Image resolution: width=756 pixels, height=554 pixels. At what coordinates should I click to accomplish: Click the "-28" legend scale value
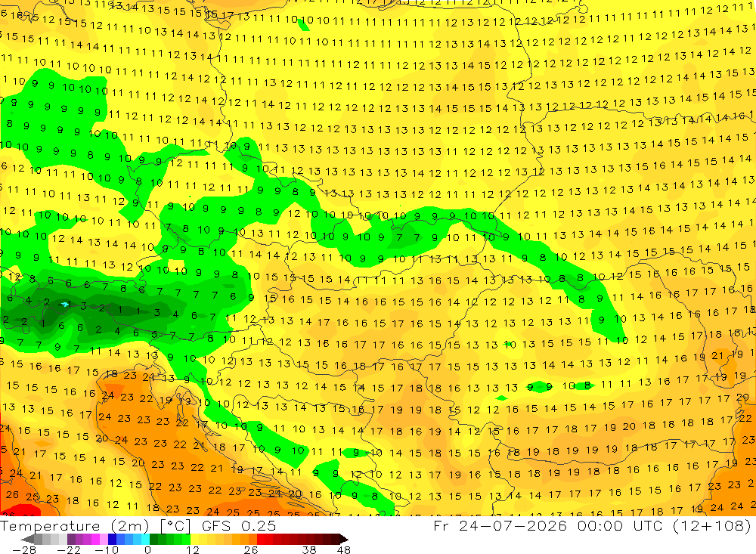click(x=23, y=550)
